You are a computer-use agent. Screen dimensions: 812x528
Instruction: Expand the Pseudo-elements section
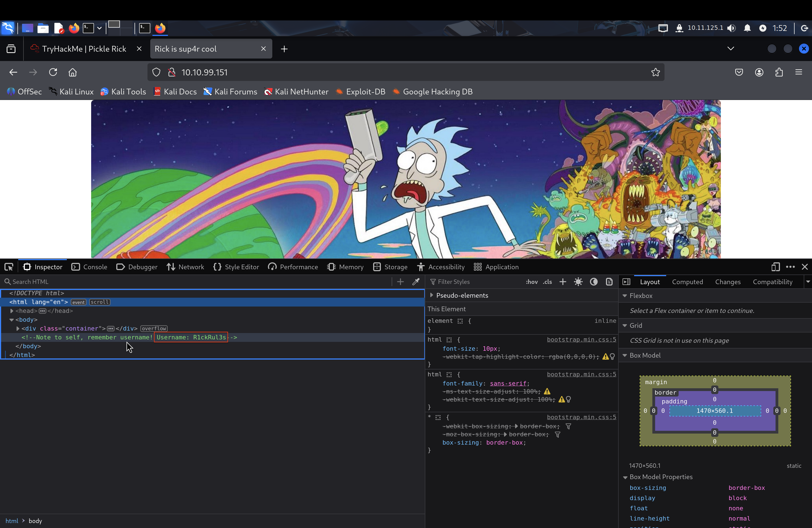pyautogui.click(x=432, y=295)
